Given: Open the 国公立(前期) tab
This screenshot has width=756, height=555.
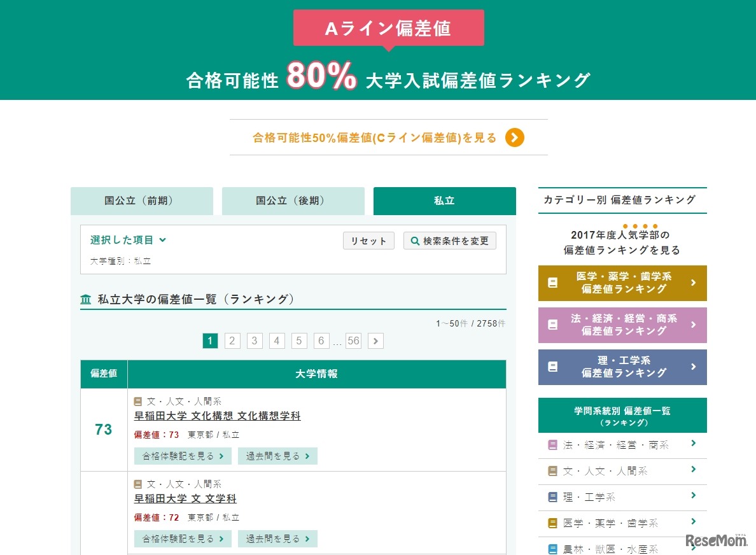Looking at the screenshot, I should pyautogui.click(x=142, y=200).
